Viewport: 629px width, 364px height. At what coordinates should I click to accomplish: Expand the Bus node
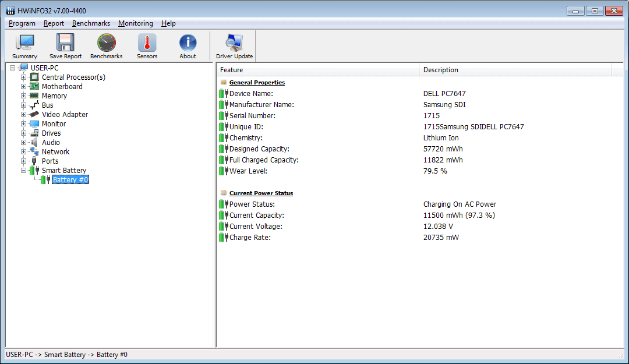tap(24, 105)
